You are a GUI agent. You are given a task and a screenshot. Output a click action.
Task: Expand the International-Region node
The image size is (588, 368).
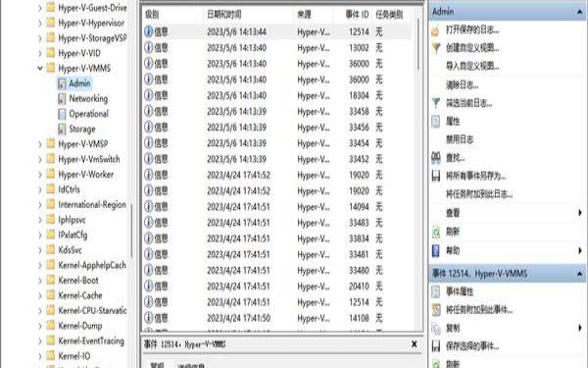[x=40, y=205]
